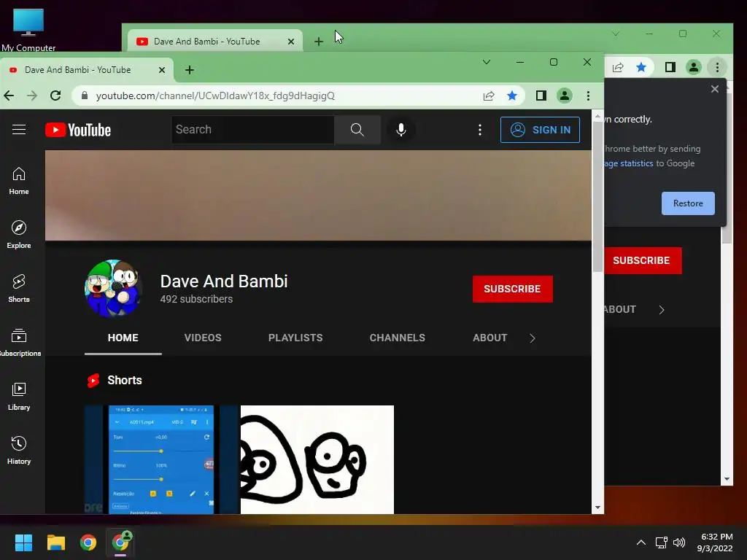Open History in the sidebar
The image size is (747, 560).
tap(19, 451)
